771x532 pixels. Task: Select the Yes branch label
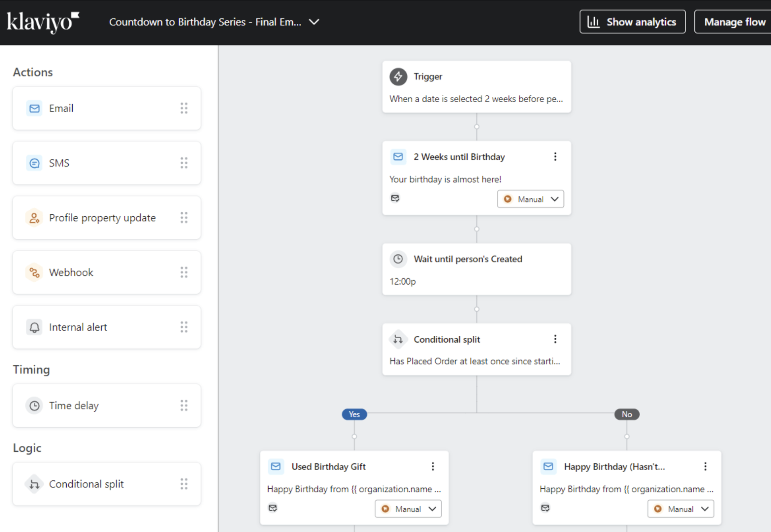[354, 414]
